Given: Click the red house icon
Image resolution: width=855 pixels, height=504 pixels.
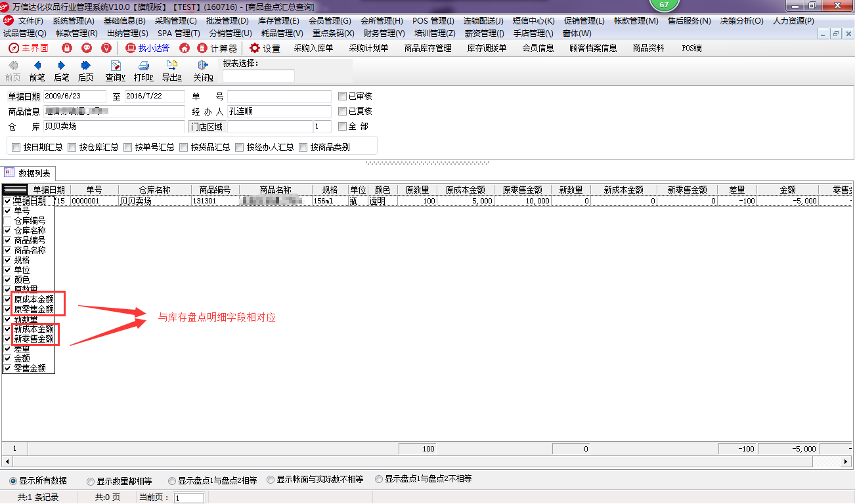Looking at the screenshot, I should pos(185,48).
